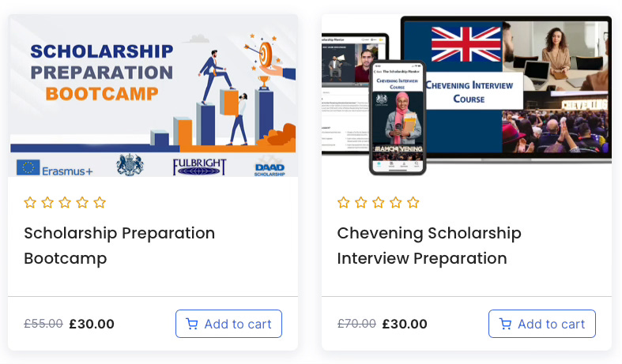This screenshot has height=364, width=622.
Task: Click the struck-through £70.00 original price
Action: 356,324
